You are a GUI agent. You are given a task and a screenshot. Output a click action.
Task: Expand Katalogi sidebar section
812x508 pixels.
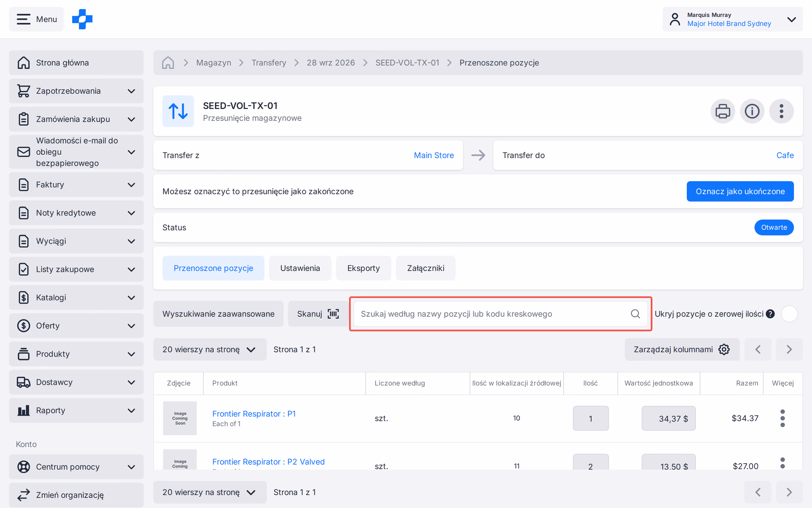[x=76, y=298]
